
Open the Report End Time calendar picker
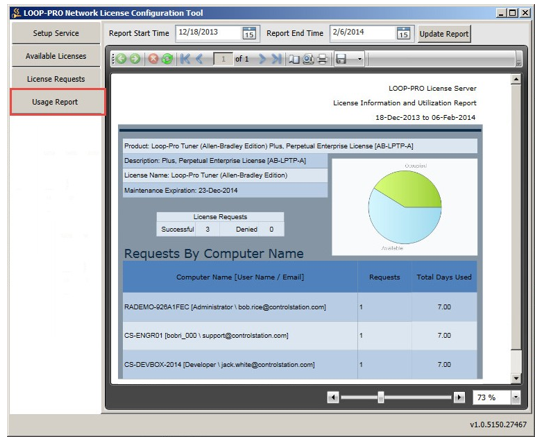coord(403,33)
